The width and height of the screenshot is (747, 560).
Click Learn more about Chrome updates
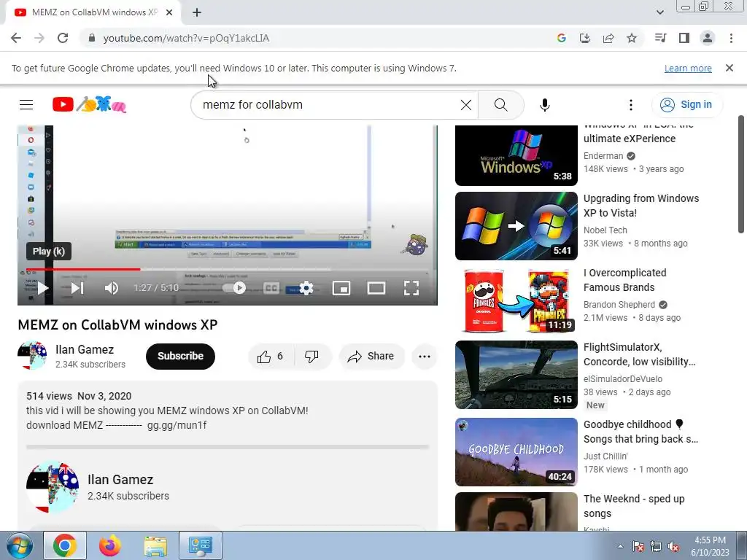688,69
